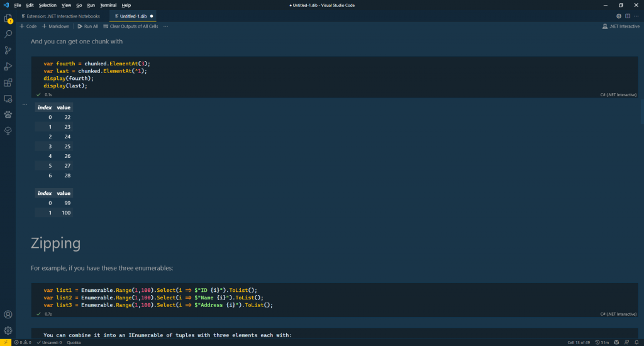Open the Selection menu
The image size is (644, 346).
(47, 5)
